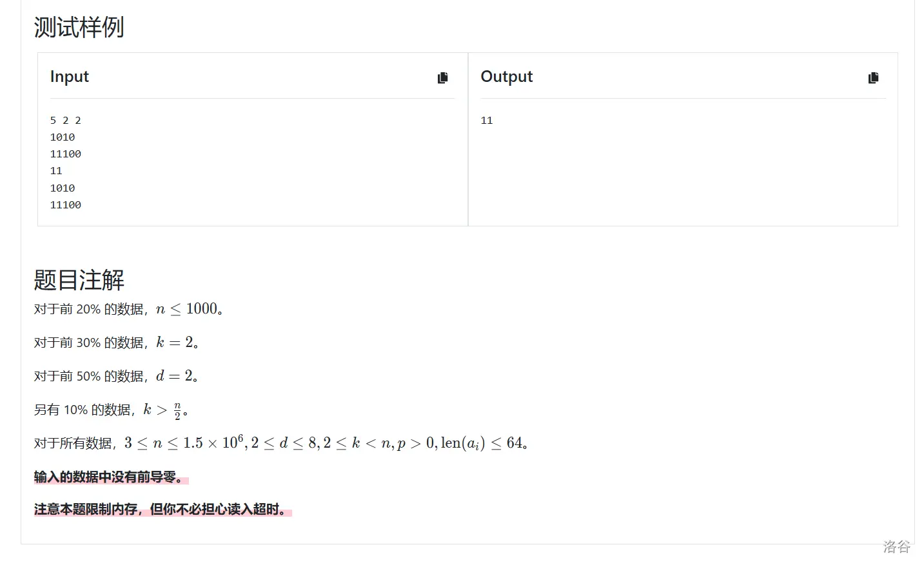Image resolution: width=924 pixels, height=567 pixels.
Task: Click the lone "11" line in Input
Action: coord(56,171)
